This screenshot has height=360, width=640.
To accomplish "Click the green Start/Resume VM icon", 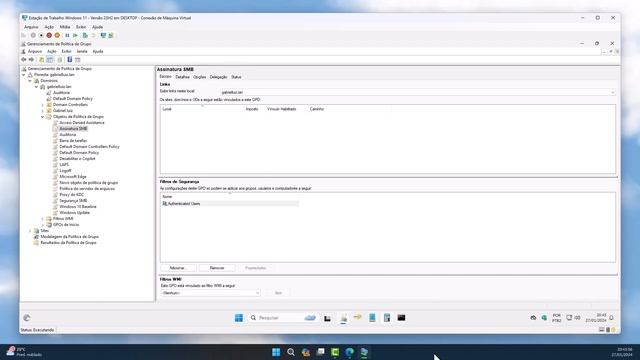I will [75, 36].
